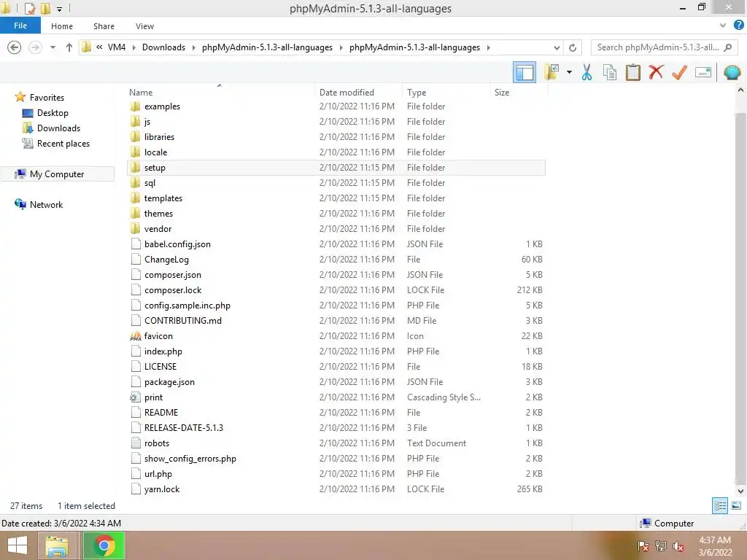Expand the arrow after Downloads breadcrumb

(194, 47)
